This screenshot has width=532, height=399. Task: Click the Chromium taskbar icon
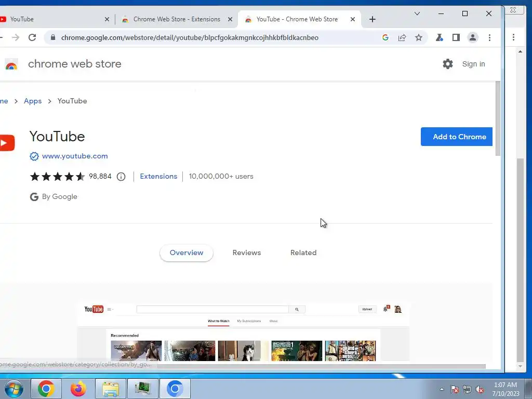coord(175,389)
